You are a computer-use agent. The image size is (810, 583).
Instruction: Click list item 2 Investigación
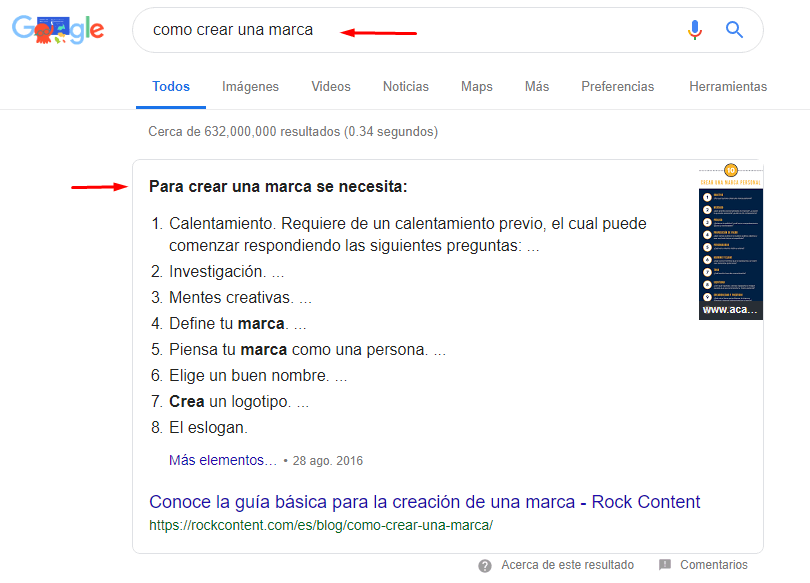pyautogui.click(x=217, y=272)
